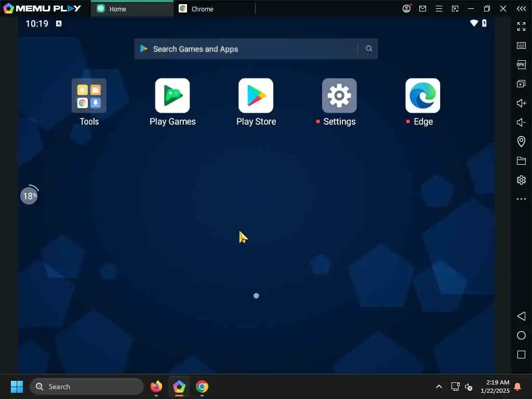Enter fullscreen mode from sidebar

[521, 26]
